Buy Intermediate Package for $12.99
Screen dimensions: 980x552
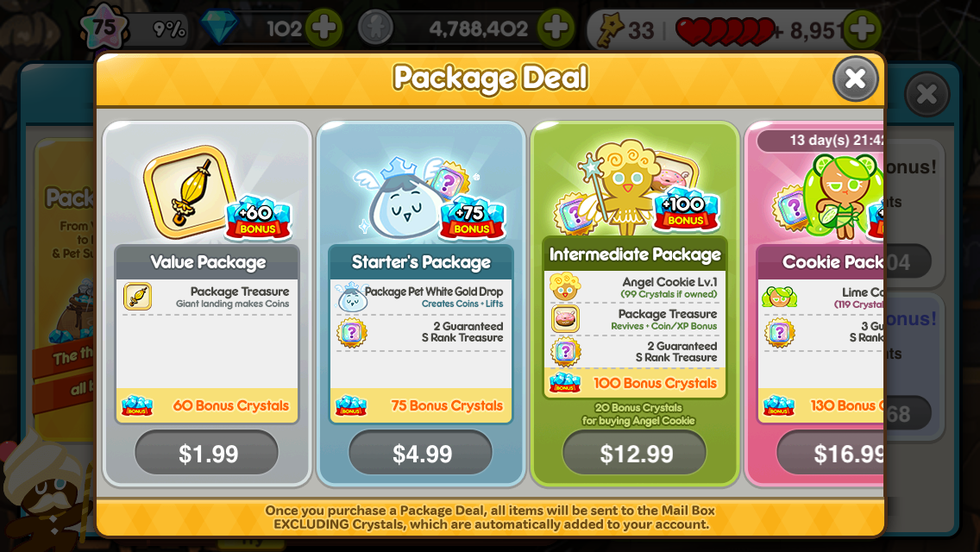(634, 453)
